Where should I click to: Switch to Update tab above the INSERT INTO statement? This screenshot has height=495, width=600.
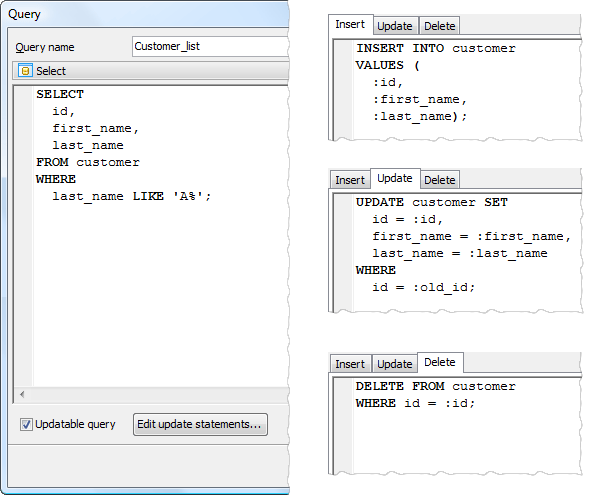tap(394, 26)
